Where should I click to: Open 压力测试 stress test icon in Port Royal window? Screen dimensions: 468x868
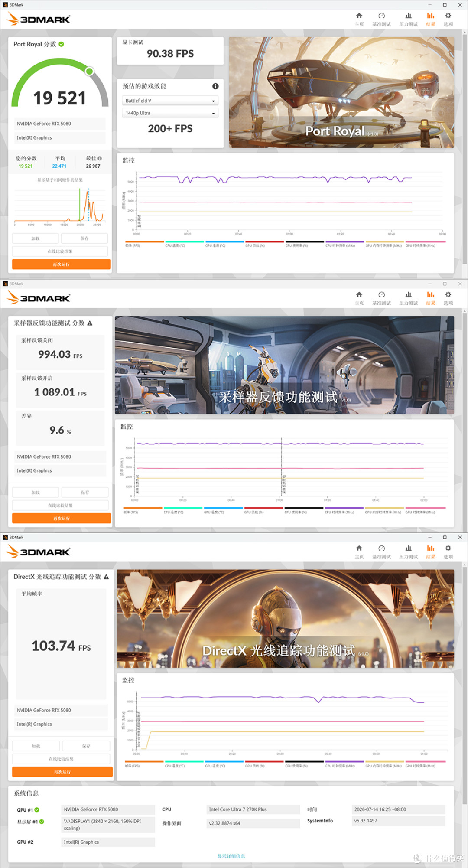(x=408, y=20)
